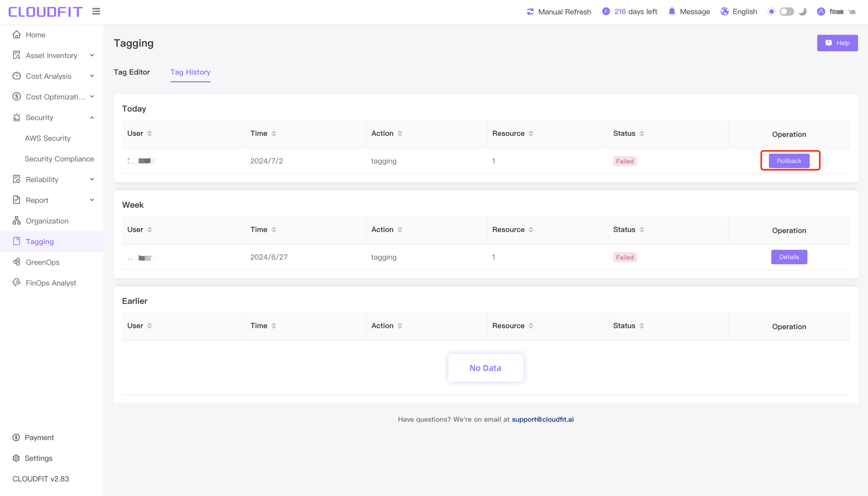Click the Asset Inventory sidebar icon
Viewport: 868px width, 496px height.
[17, 55]
